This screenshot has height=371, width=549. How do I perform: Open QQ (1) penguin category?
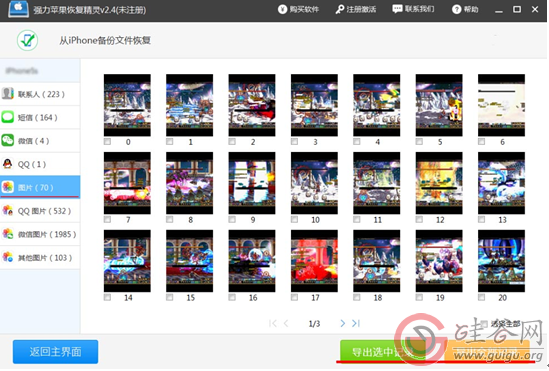[x=40, y=164]
